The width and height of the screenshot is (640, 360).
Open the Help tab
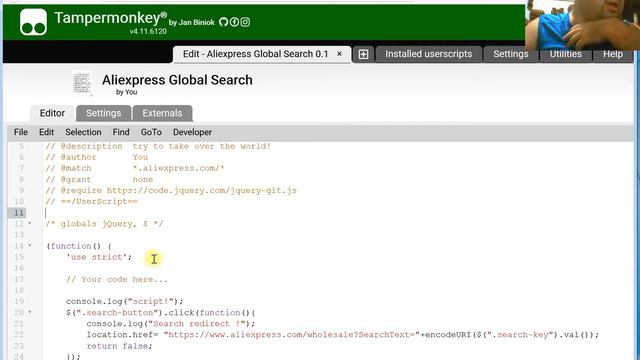(x=613, y=54)
